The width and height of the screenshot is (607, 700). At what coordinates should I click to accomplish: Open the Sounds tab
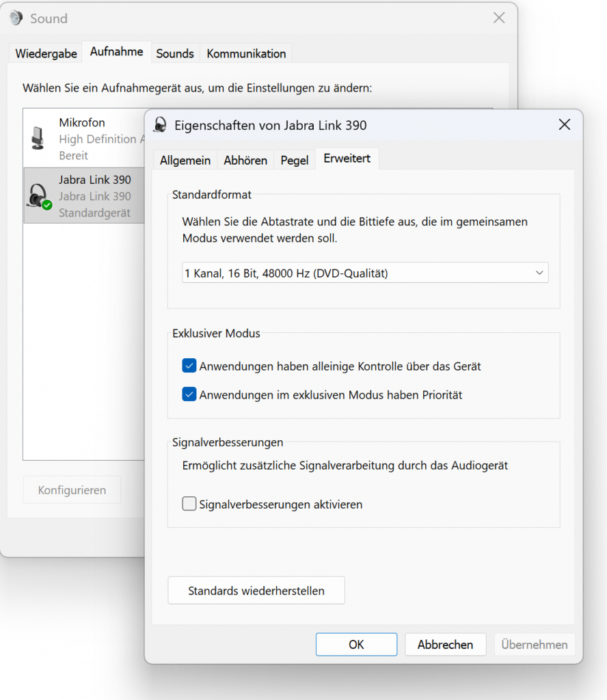(175, 53)
